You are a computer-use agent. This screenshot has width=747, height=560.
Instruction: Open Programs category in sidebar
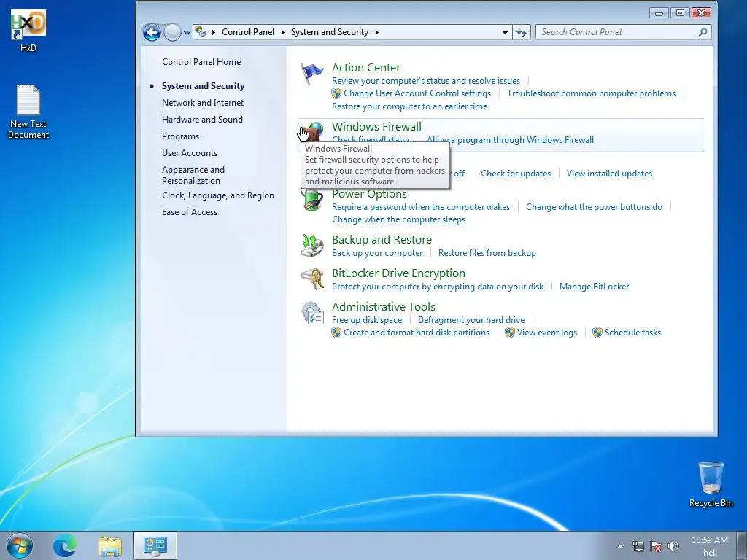(181, 136)
